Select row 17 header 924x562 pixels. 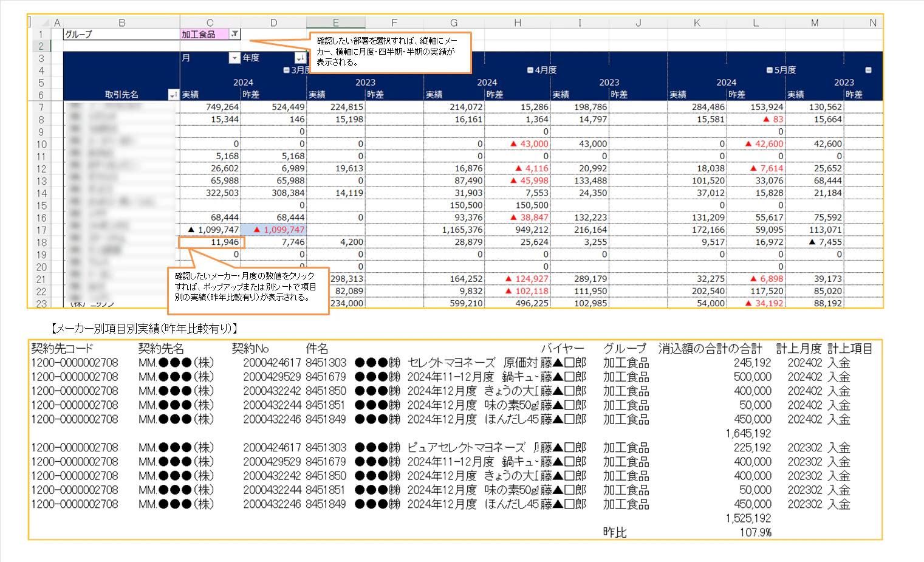click(x=41, y=230)
